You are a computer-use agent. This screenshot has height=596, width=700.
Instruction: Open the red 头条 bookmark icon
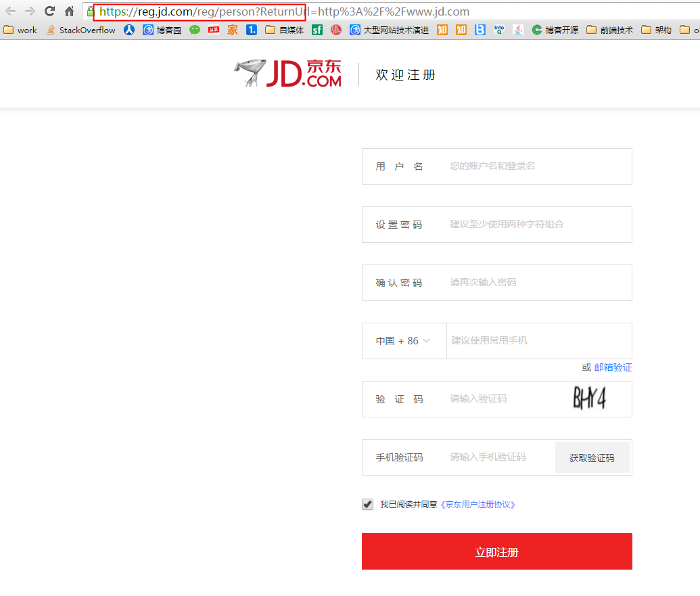pyautogui.click(x=214, y=30)
